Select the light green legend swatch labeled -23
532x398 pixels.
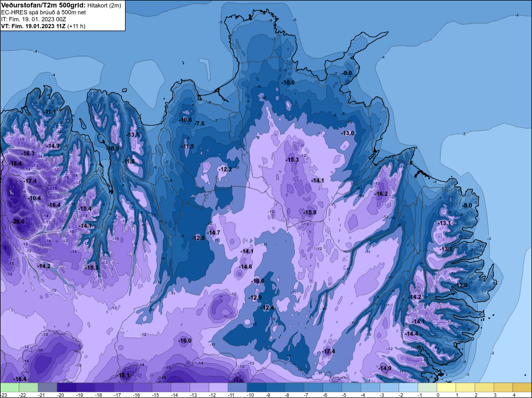point(10,387)
